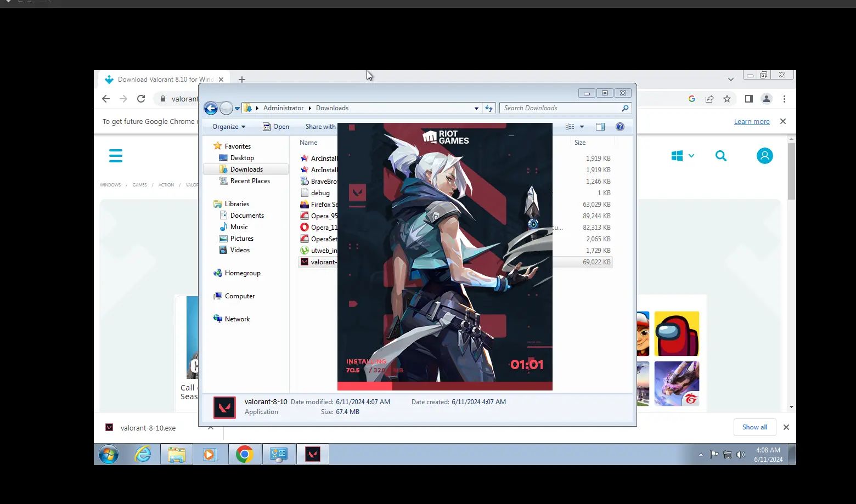Image resolution: width=856 pixels, height=504 pixels.
Task: Expand the address bar history dropdown
Action: (476, 109)
